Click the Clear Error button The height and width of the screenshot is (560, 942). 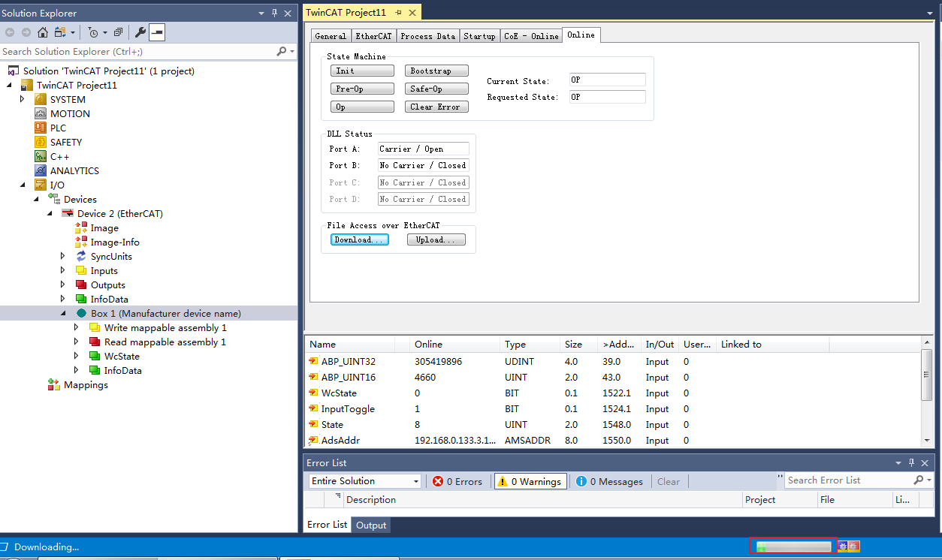[437, 107]
